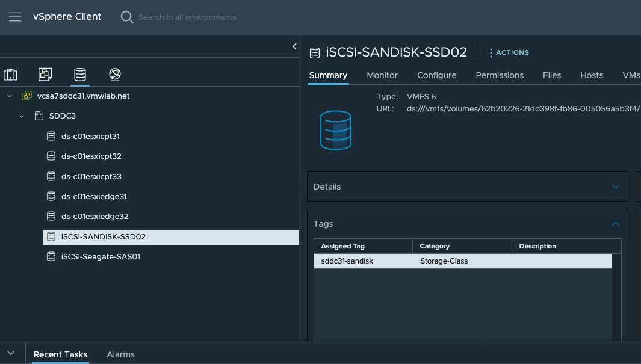Open the Monitor tab
The width and height of the screenshot is (641, 364).
(x=382, y=76)
